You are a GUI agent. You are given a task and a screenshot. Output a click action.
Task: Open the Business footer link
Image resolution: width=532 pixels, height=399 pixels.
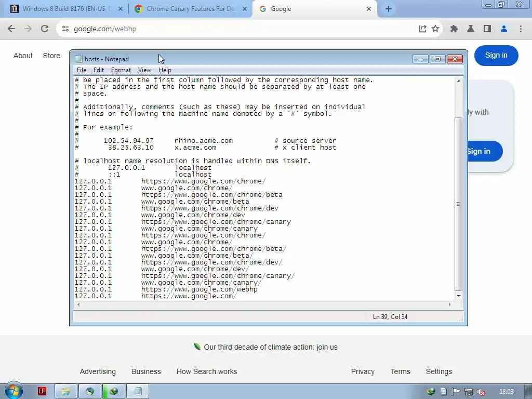click(x=146, y=371)
